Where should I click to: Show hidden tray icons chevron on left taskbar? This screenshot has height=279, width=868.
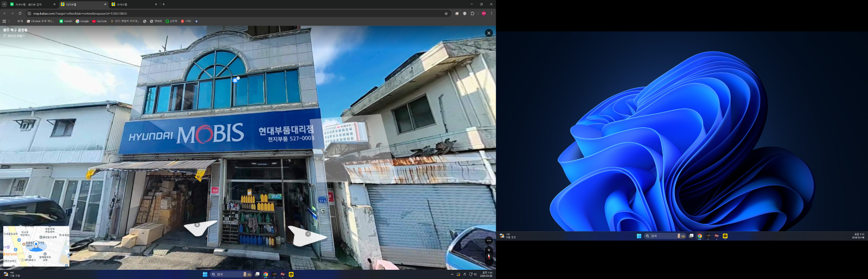point(452,274)
